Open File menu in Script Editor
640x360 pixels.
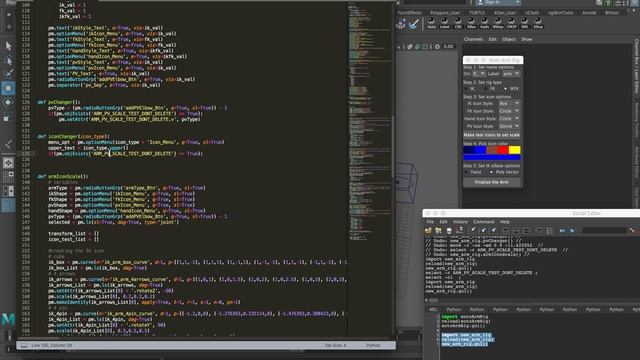coord(430,222)
